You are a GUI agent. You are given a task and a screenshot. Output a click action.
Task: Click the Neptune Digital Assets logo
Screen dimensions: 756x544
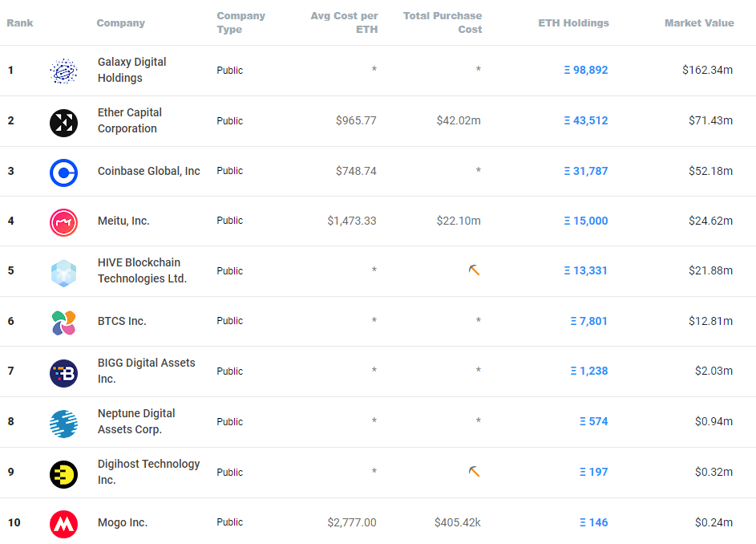pos(63,424)
